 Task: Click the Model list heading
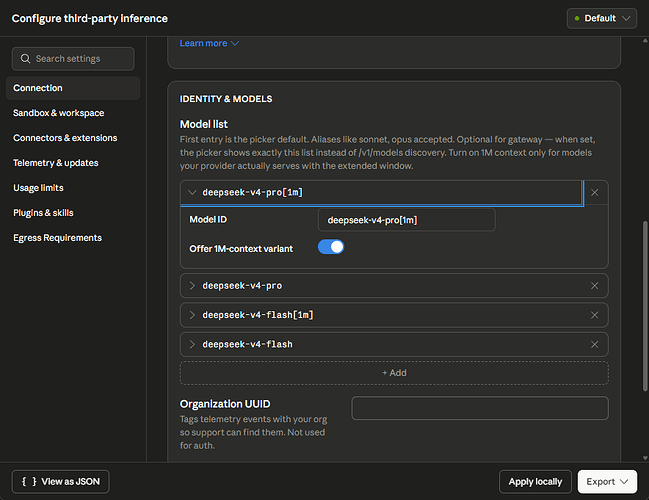click(x=204, y=124)
